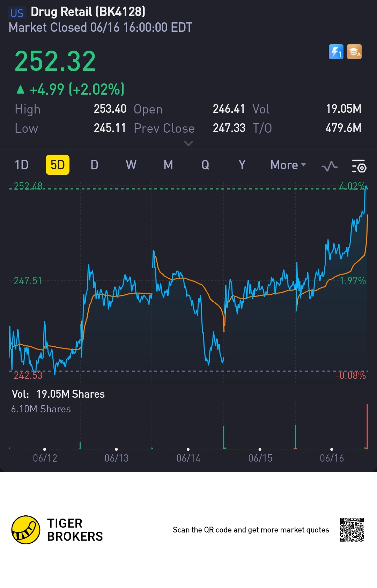Tap the orange stacked layers icon
The image size is (377, 588).
coord(354,52)
